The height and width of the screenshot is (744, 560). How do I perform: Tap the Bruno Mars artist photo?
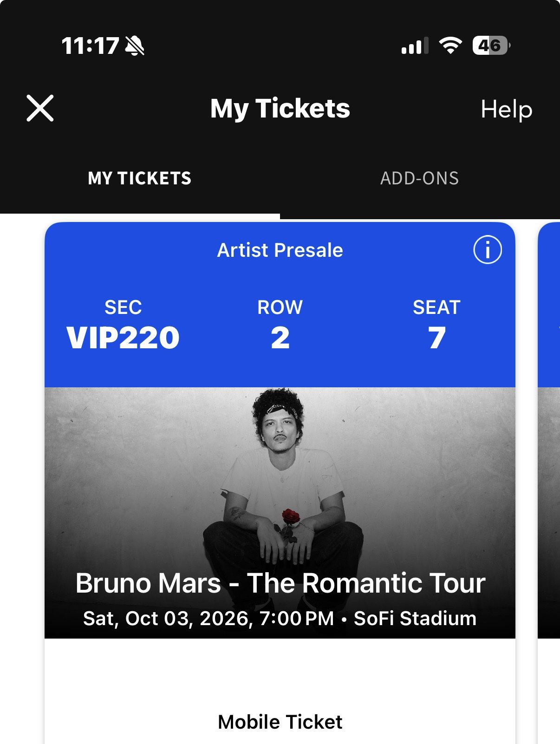click(280, 474)
